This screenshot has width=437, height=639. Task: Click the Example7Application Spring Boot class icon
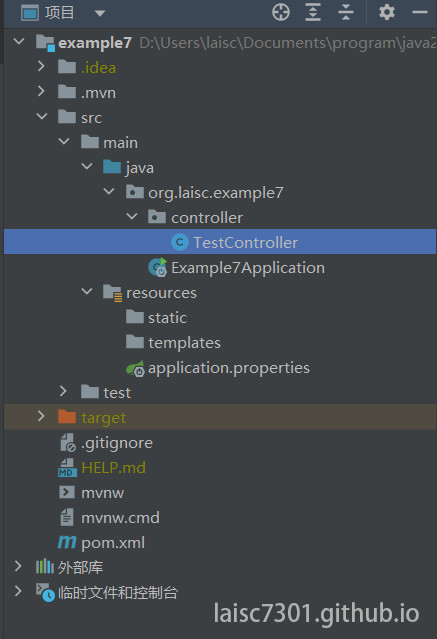[157, 267]
